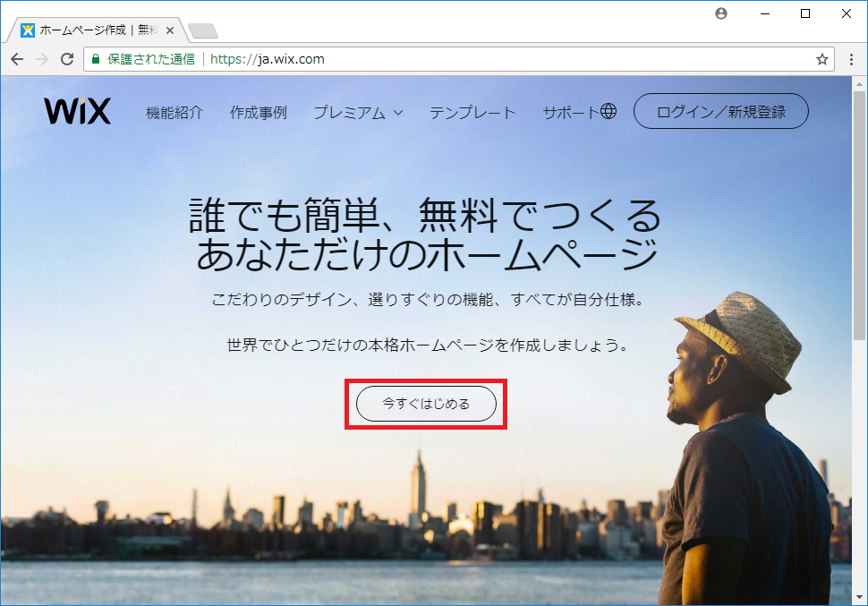The image size is (868, 606).
Task: Click the headline line あなただけのホームページ
Action: [x=427, y=254]
